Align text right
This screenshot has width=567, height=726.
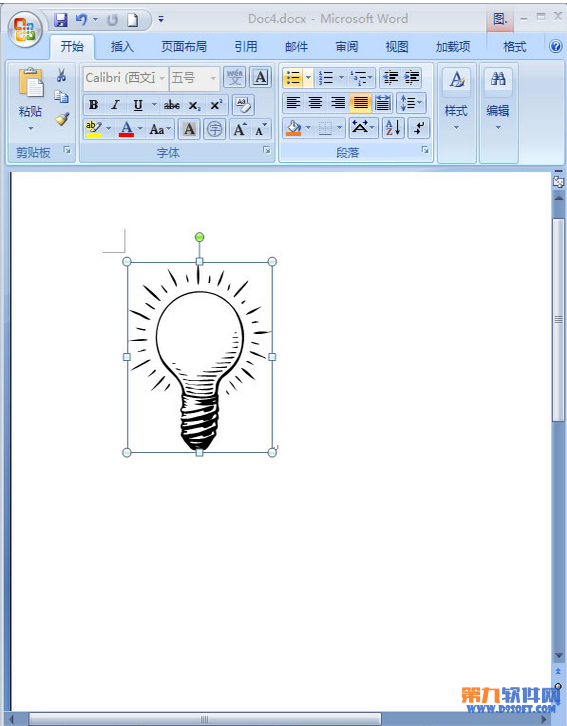338,103
